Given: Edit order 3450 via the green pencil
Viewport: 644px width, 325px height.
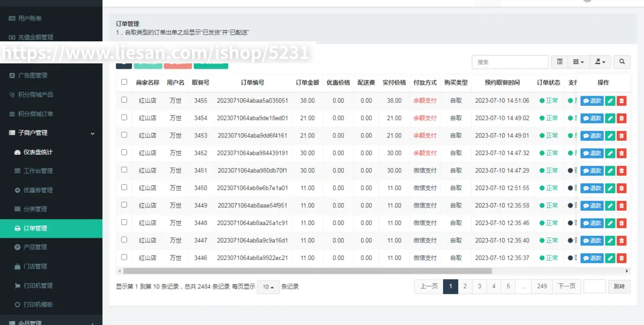Looking at the screenshot, I should (x=610, y=188).
